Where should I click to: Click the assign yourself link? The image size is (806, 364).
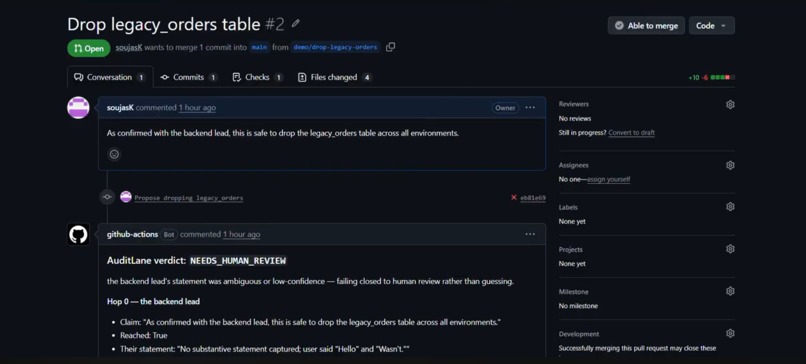609,179
